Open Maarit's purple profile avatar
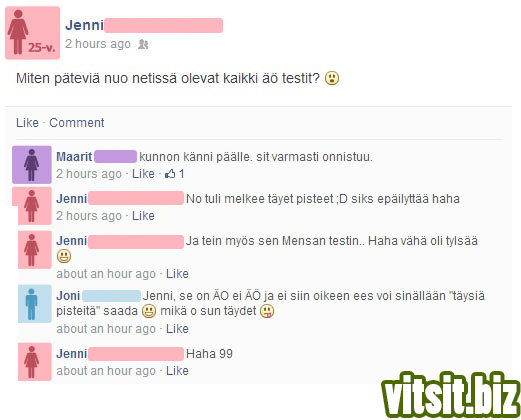Screen dimensions: 521x420 coord(32,165)
